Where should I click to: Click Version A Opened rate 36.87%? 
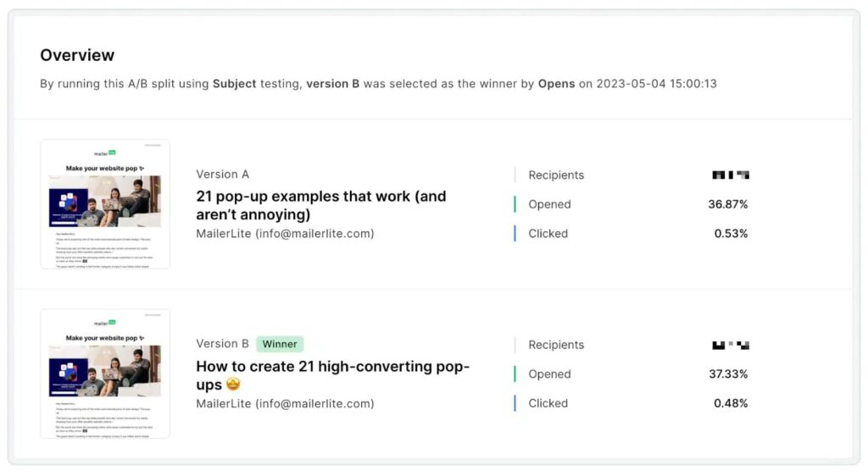click(x=727, y=204)
